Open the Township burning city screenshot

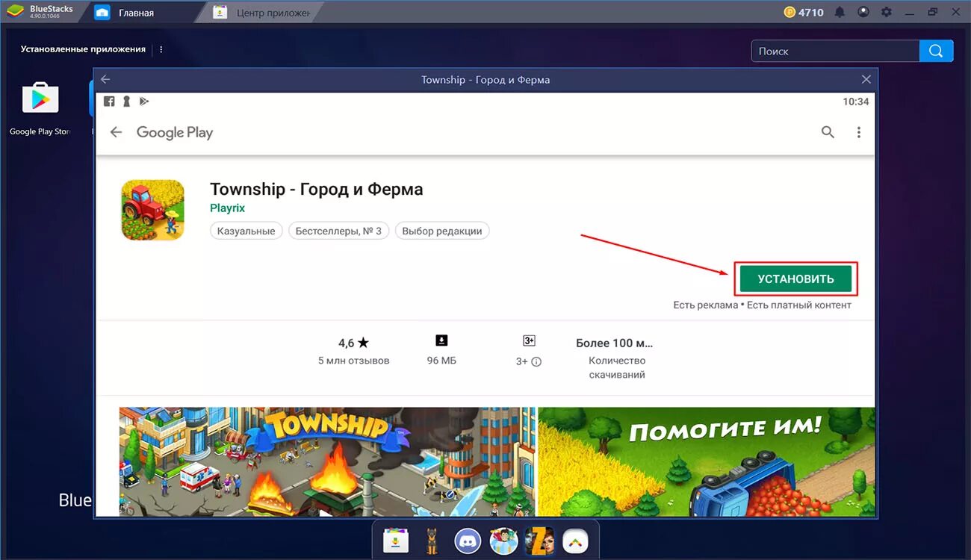(x=327, y=461)
